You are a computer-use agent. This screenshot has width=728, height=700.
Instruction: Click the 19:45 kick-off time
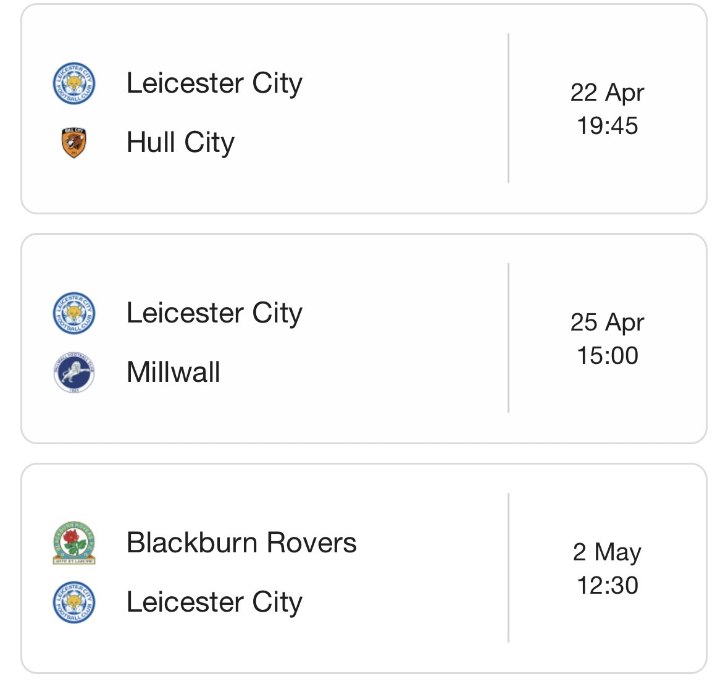click(607, 126)
